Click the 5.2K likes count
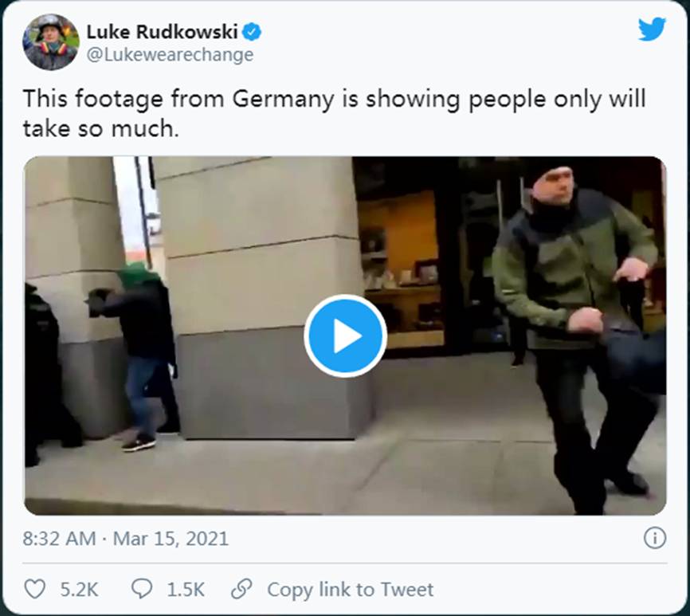Viewport: 690px width, 616px height. click(x=79, y=589)
